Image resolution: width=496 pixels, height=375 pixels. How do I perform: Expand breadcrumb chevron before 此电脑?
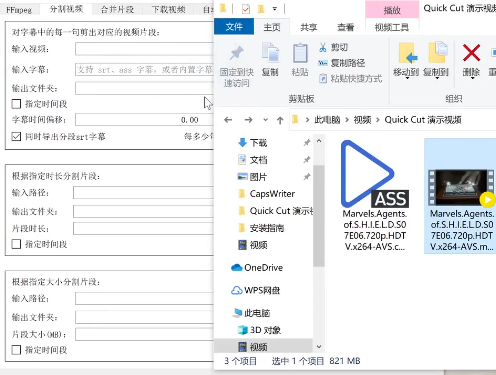click(x=307, y=120)
